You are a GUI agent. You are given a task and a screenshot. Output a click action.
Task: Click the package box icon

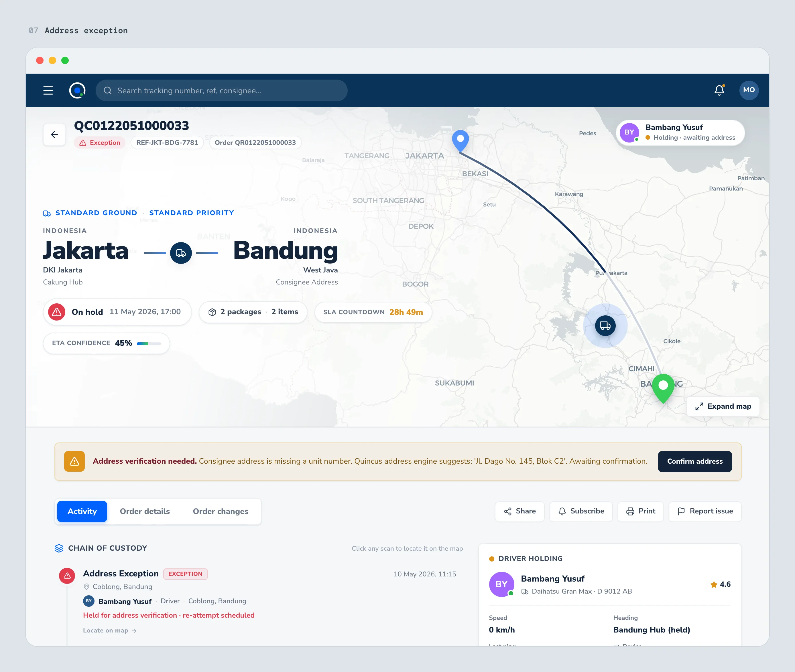pyautogui.click(x=212, y=312)
